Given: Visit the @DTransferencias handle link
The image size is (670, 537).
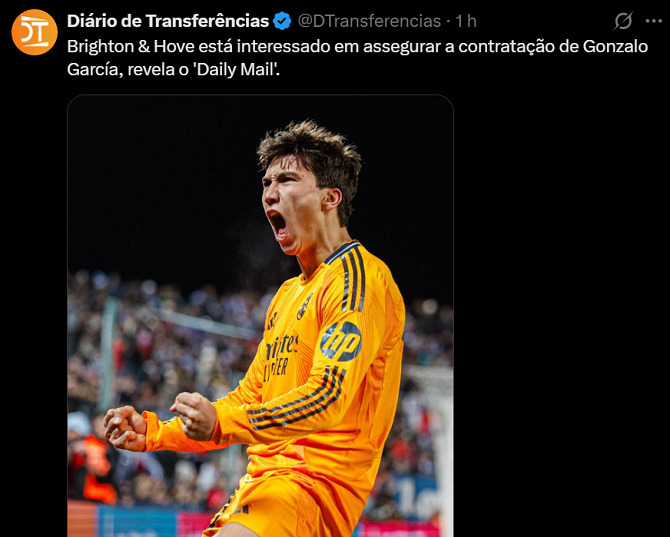Looking at the screenshot, I should (x=369, y=21).
